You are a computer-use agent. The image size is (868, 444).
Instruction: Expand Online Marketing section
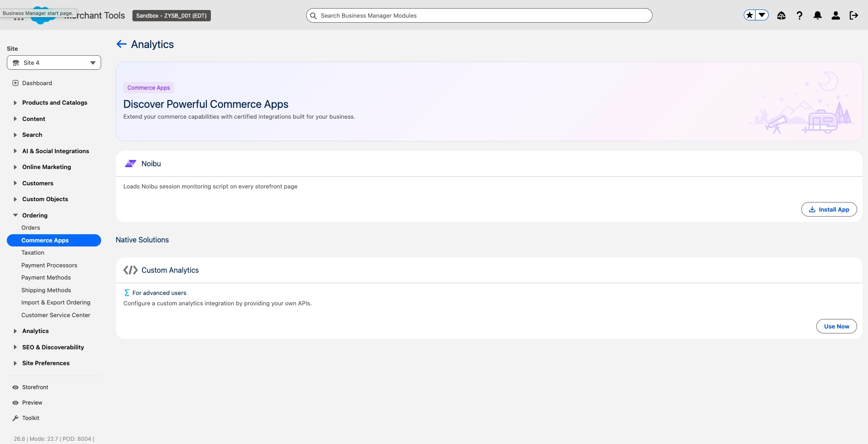[46, 167]
